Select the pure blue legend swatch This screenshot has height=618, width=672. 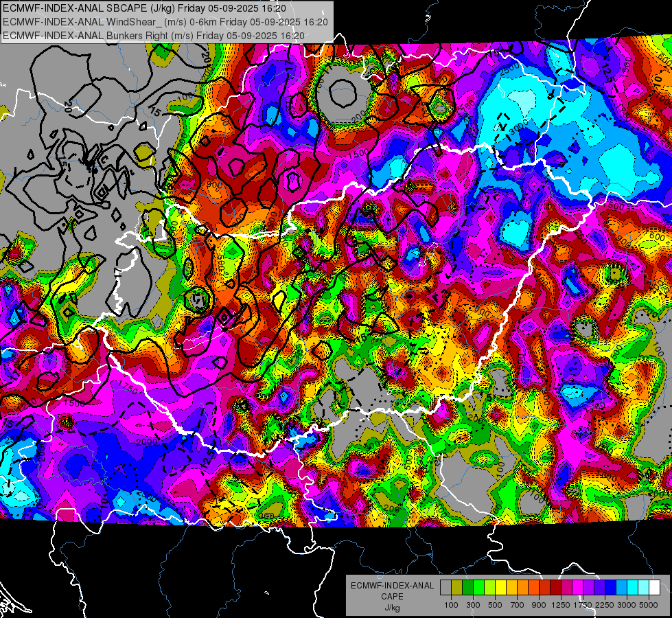(x=610, y=588)
